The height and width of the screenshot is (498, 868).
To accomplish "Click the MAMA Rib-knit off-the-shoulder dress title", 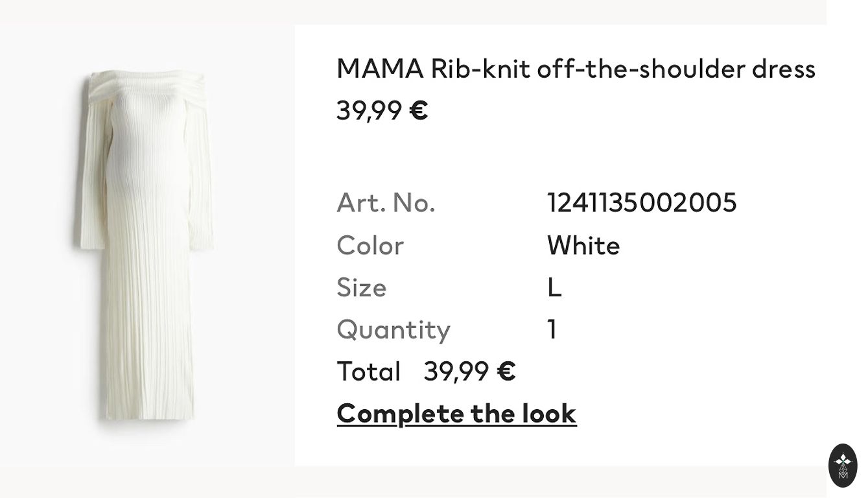I will pyautogui.click(x=575, y=69).
